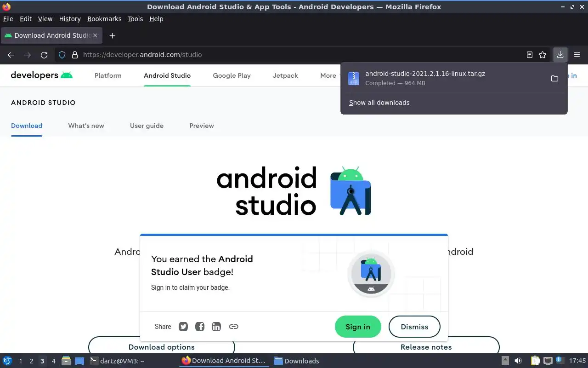Viewport: 588px width, 368px height.
Task: Click Sign in on badge popup
Action: [358, 327]
